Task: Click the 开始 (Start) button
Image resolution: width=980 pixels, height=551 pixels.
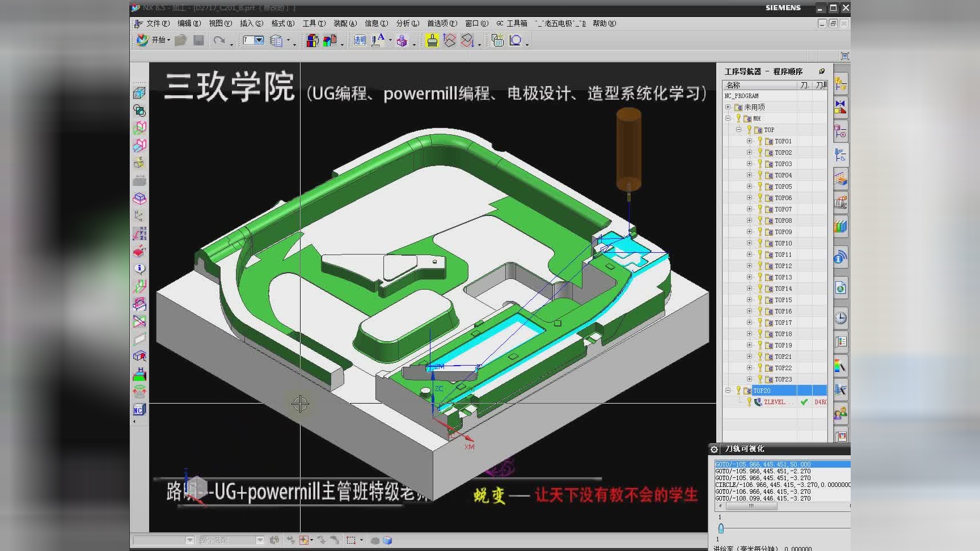Action: point(153,40)
